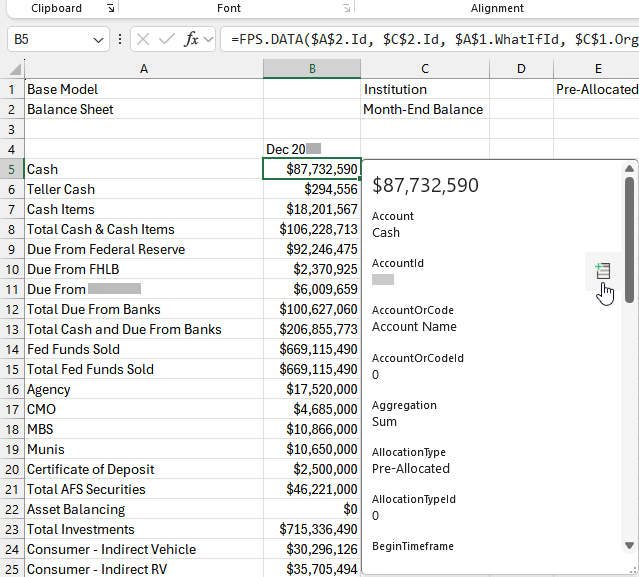Screen dimensions: 639x577
Task: Click the Base Model cell
Action: (144, 89)
